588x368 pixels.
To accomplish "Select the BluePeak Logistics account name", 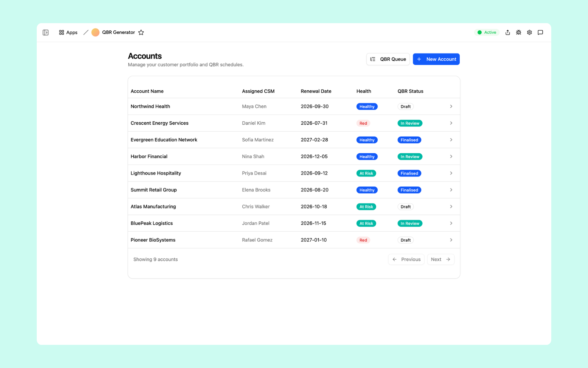I will pos(152,223).
